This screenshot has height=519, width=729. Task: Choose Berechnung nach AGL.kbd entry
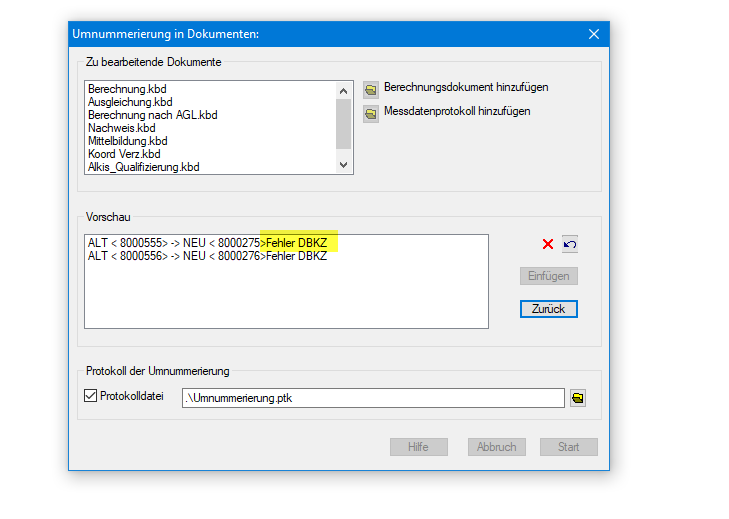[x=152, y=116]
